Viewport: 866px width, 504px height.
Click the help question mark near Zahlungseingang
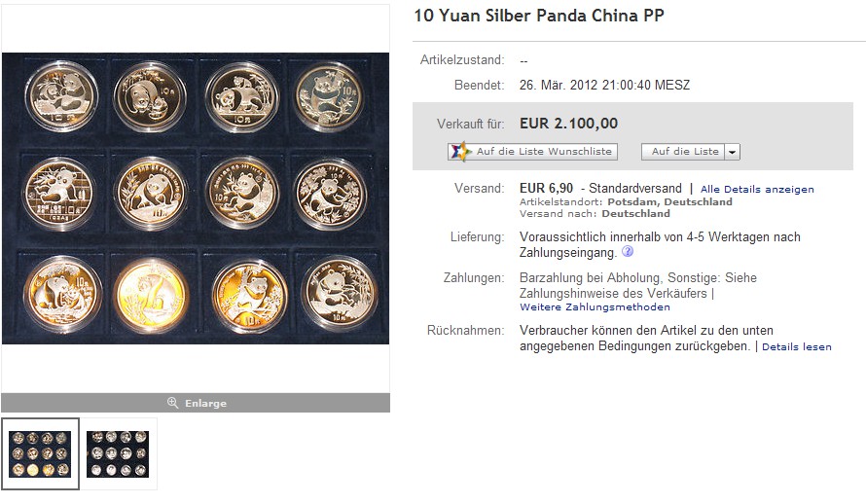(x=628, y=252)
